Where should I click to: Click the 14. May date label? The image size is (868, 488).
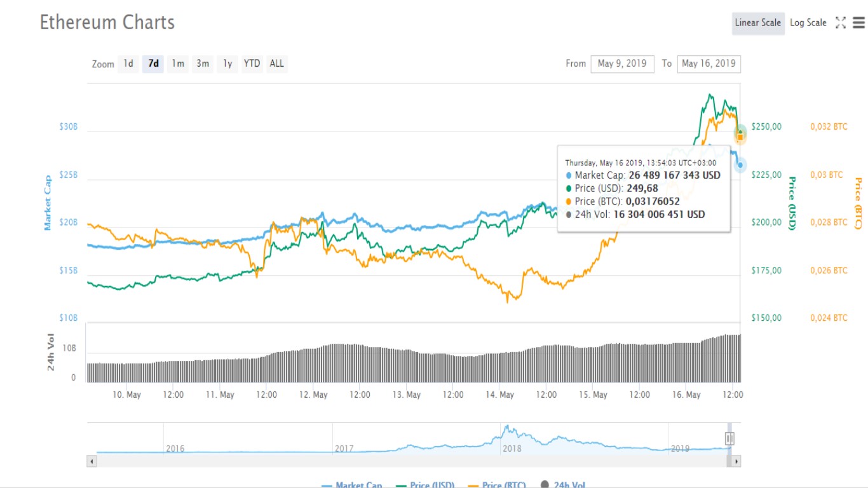coord(499,395)
